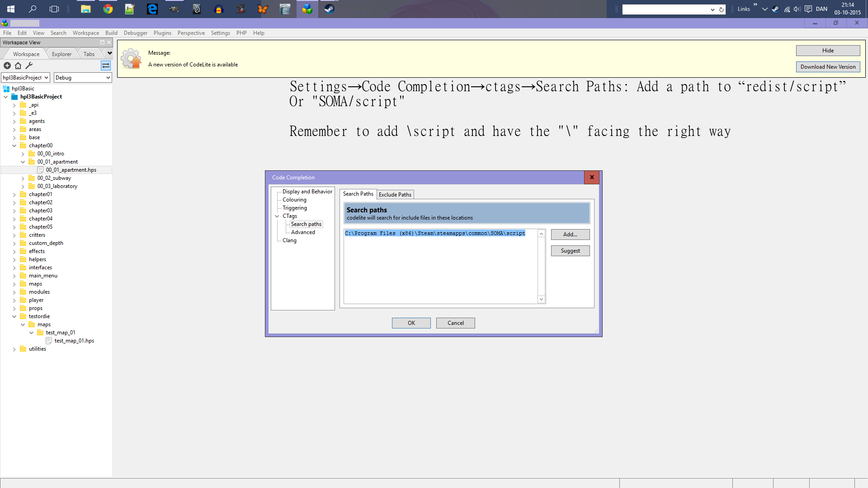
Task: Switch to the Exclude Paths tab
Action: (395, 194)
